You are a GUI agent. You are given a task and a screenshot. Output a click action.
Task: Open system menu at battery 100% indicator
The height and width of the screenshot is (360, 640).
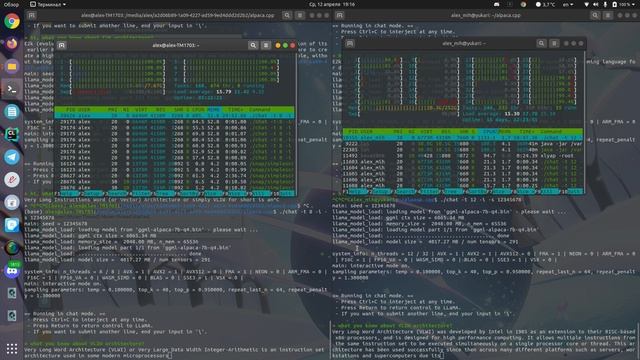pos(624,4)
